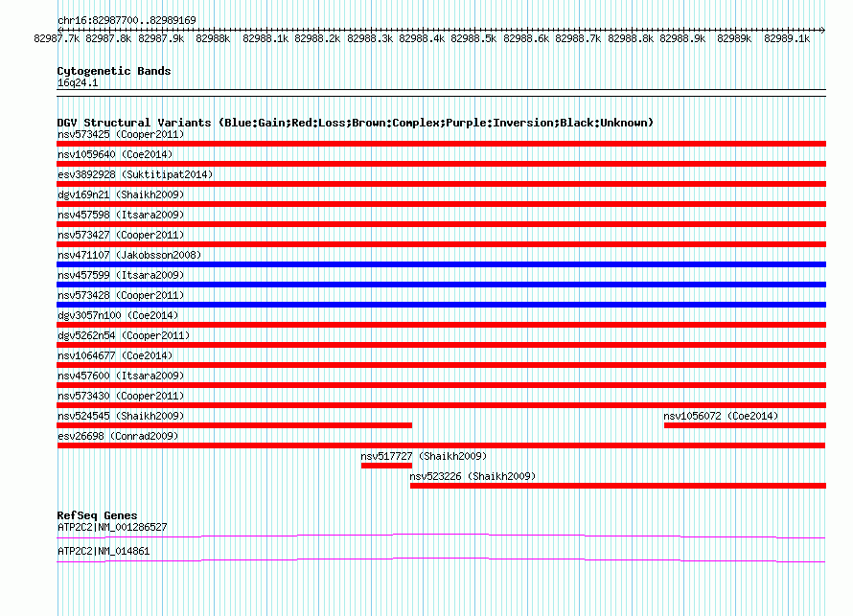
Task: Click the Cytogenetic Bands track heading
Action: point(114,71)
